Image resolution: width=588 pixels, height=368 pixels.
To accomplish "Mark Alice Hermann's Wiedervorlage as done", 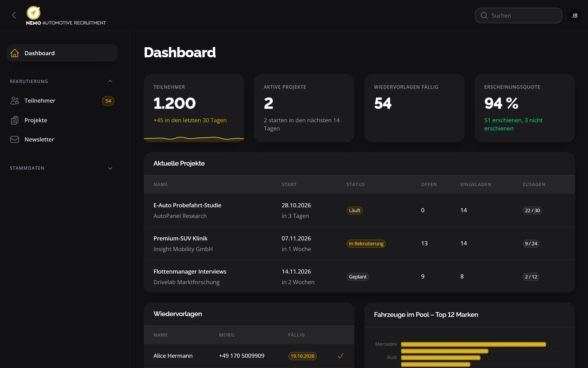I will pos(340,356).
